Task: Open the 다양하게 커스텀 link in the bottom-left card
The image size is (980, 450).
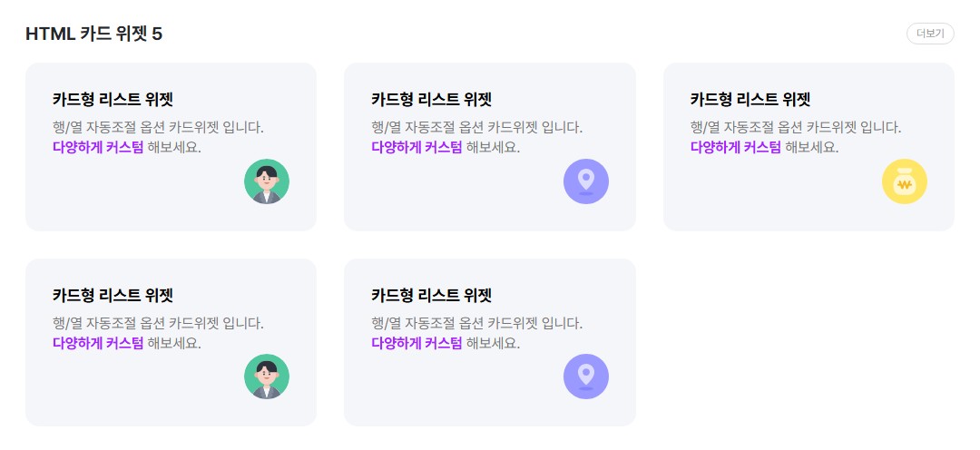Action: point(98,343)
